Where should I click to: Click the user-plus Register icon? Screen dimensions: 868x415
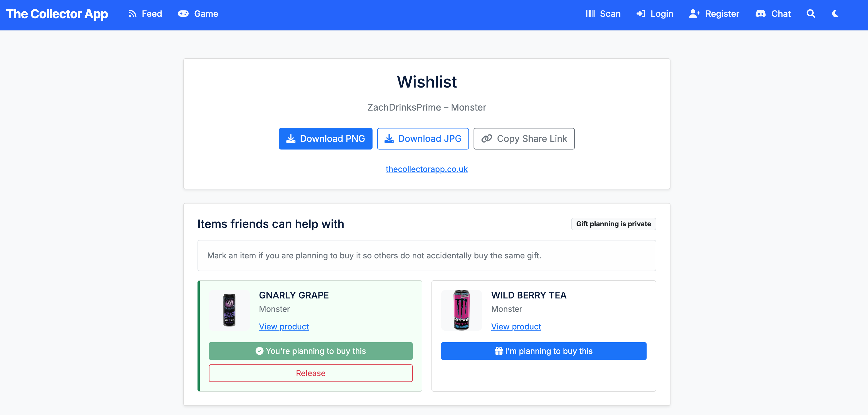coord(694,14)
